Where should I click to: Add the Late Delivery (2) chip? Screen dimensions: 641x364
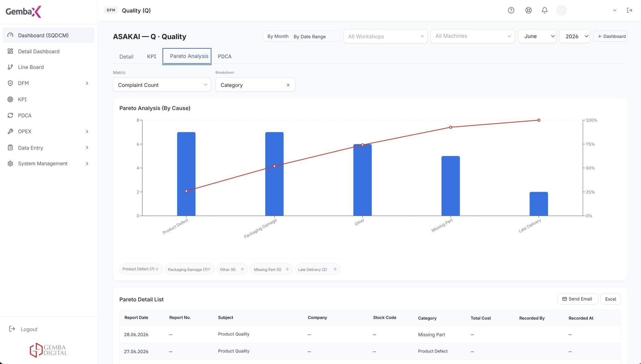tap(335, 269)
